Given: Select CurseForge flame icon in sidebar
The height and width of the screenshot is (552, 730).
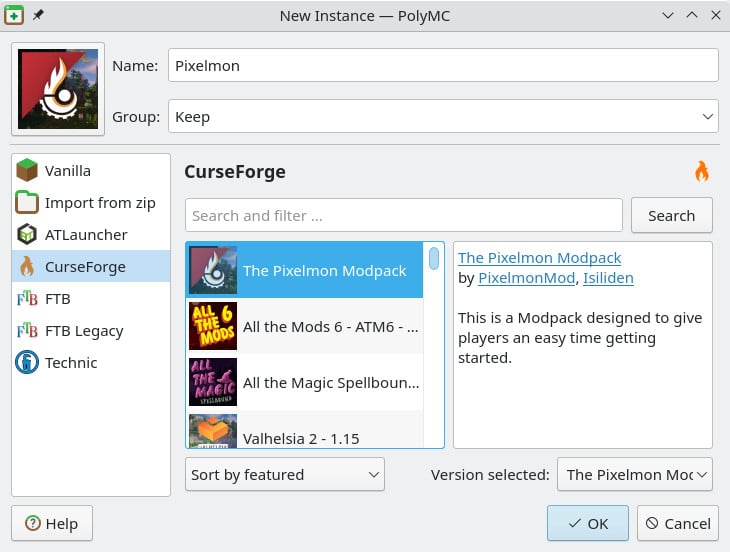Looking at the screenshot, I should pos(27,267).
